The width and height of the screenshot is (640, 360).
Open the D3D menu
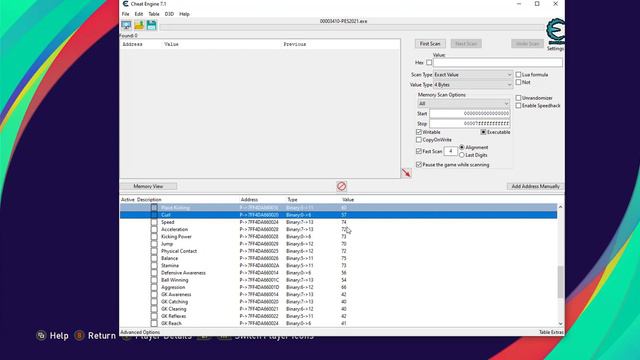169,14
